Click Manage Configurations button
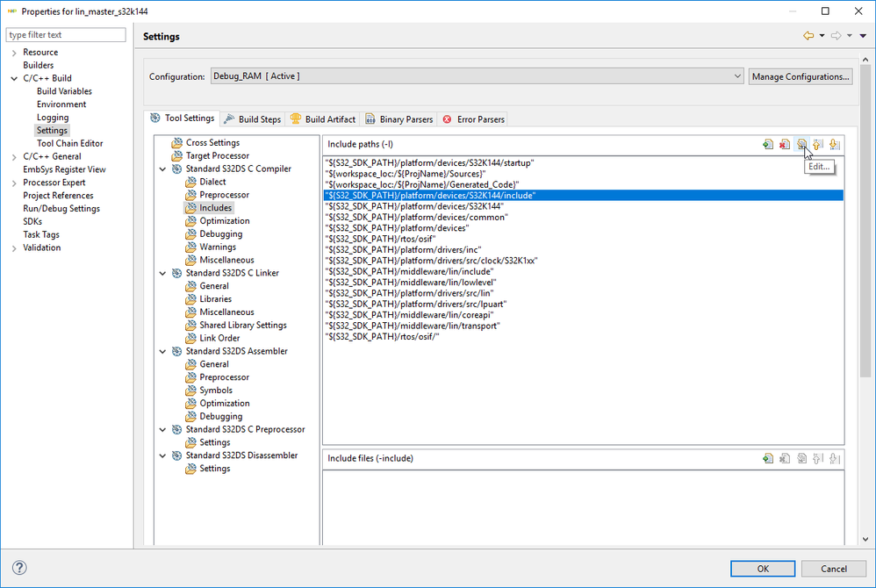Image resolution: width=876 pixels, height=588 pixels. [800, 76]
